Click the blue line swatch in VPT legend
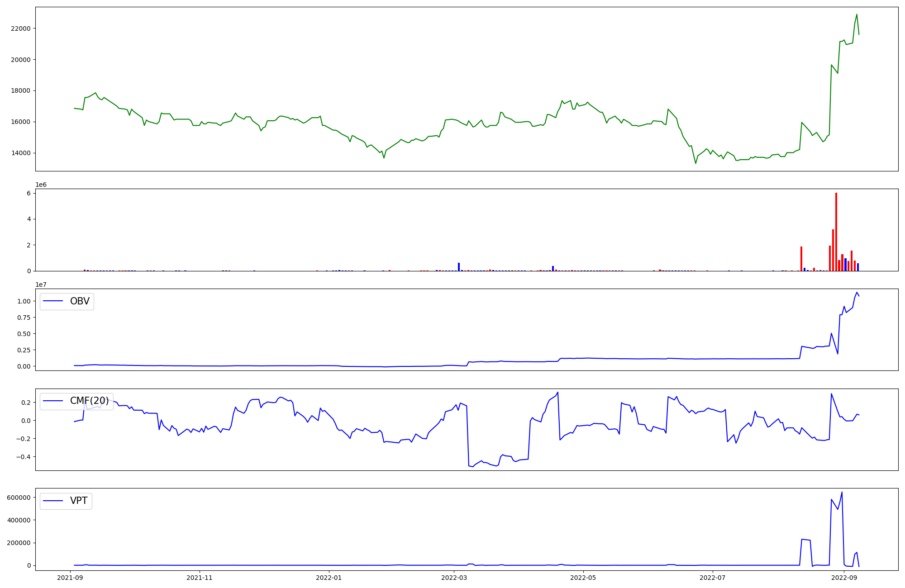 point(53,501)
